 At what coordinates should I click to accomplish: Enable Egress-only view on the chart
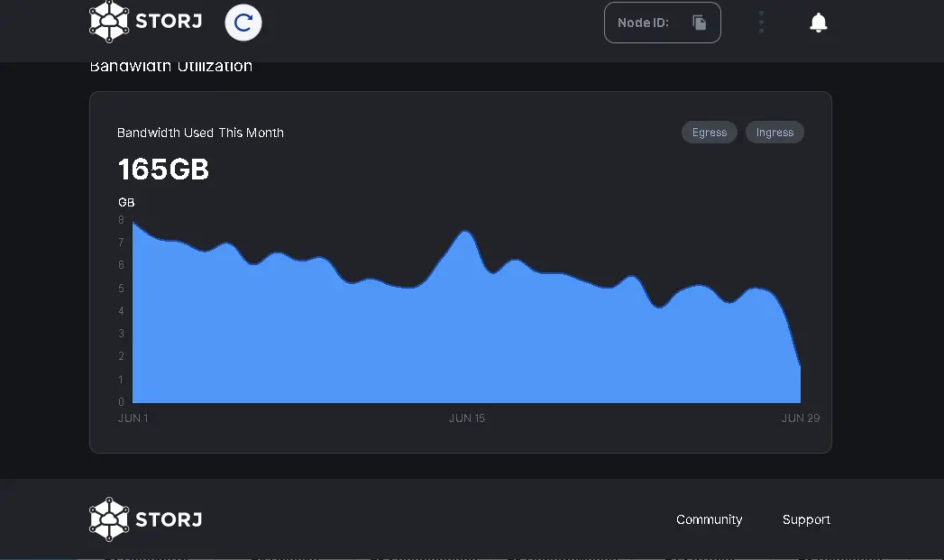pyautogui.click(x=709, y=132)
